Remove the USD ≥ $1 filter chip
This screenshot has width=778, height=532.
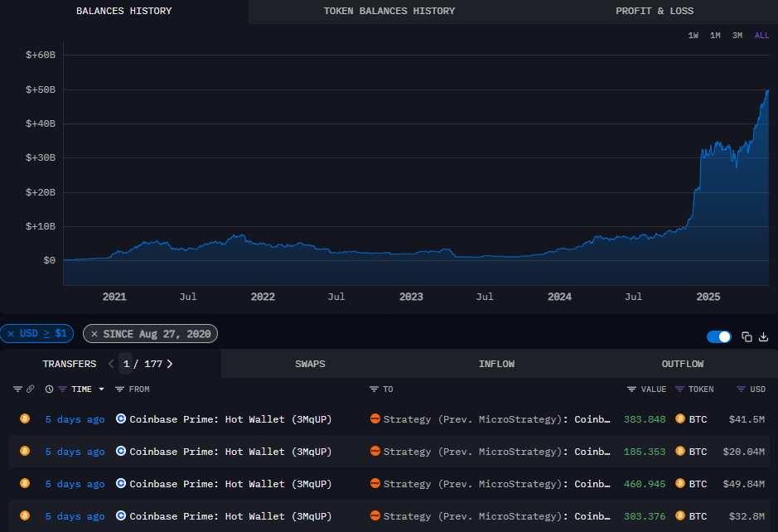coord(11,334)
